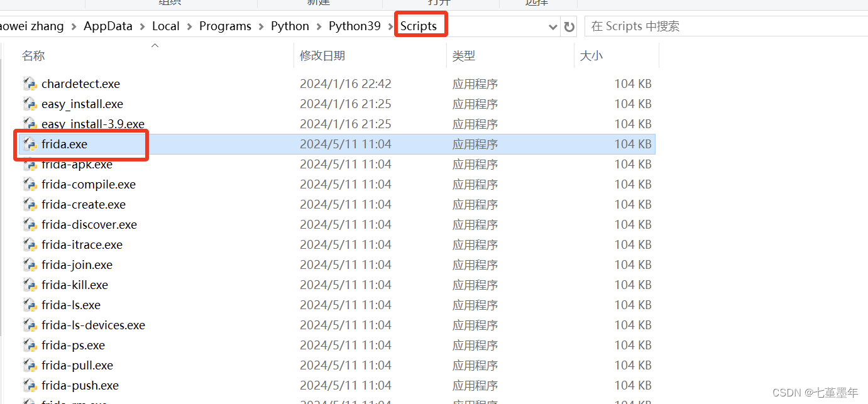Click the easy_install.exe file icon
Screen dimensions: 868x404
tap(30, 104)
